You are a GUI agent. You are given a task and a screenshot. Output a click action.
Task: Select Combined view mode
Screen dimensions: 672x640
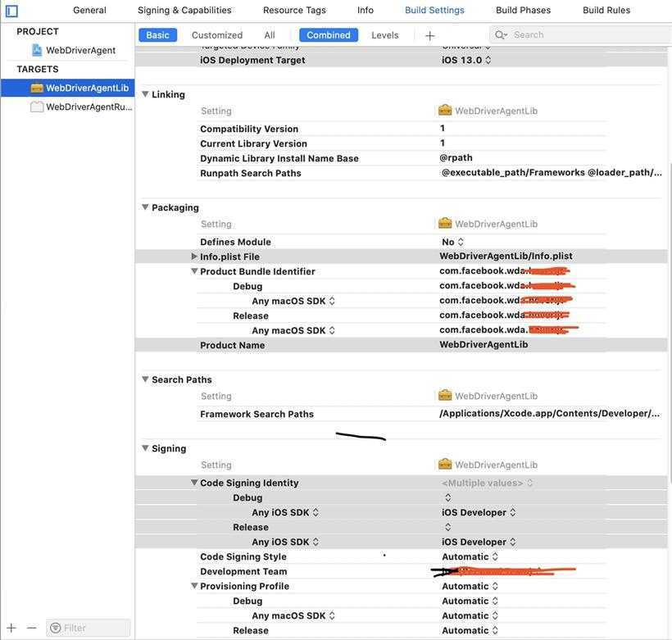(x=329, y=35)
